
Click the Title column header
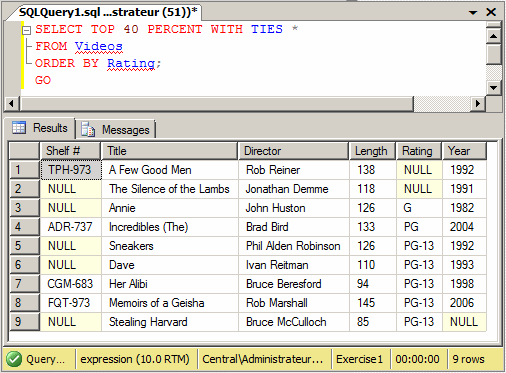pos(169,151)
